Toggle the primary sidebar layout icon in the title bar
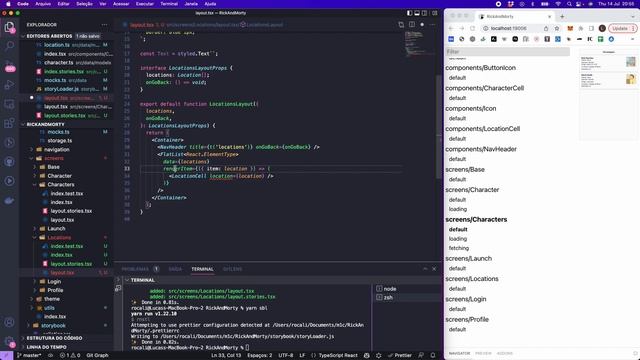Image resolution: width=640 pixels, height=360 pixels. (x=409, y=13)
